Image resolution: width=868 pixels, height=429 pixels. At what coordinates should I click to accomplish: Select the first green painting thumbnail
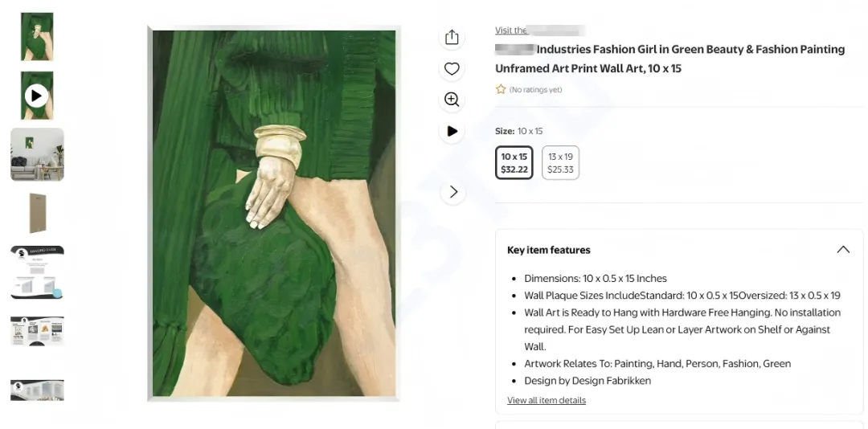coord(37,37)
